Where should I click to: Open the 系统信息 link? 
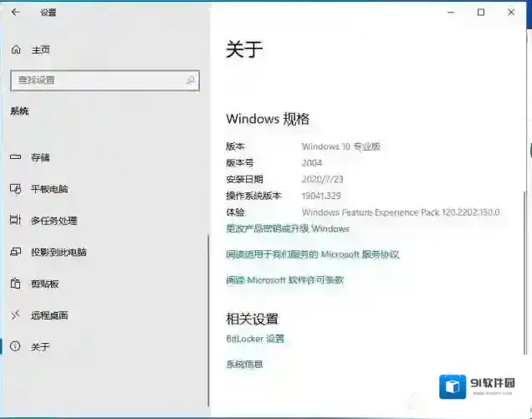(244, 365)
